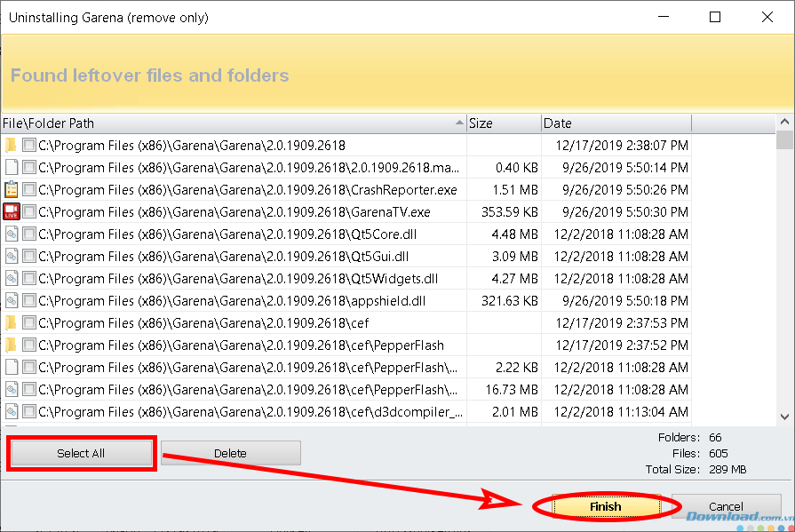
Task: Click the folder icon of cef\PepperFlash row
Action: click(11, 345)
